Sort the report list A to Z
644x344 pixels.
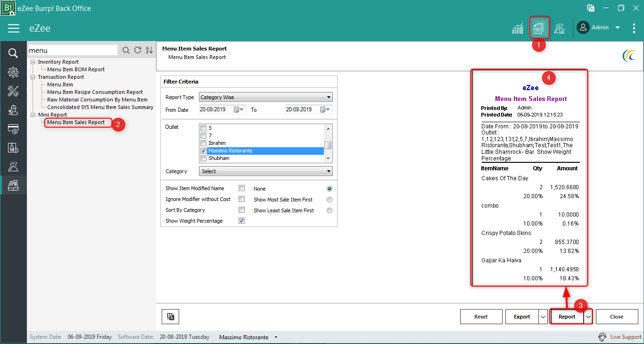coord(149,50)
